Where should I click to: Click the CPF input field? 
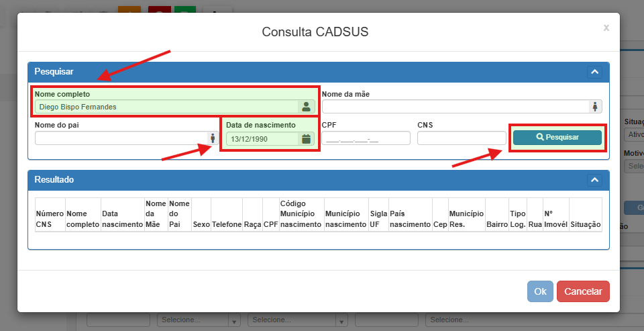coord(366,138)
